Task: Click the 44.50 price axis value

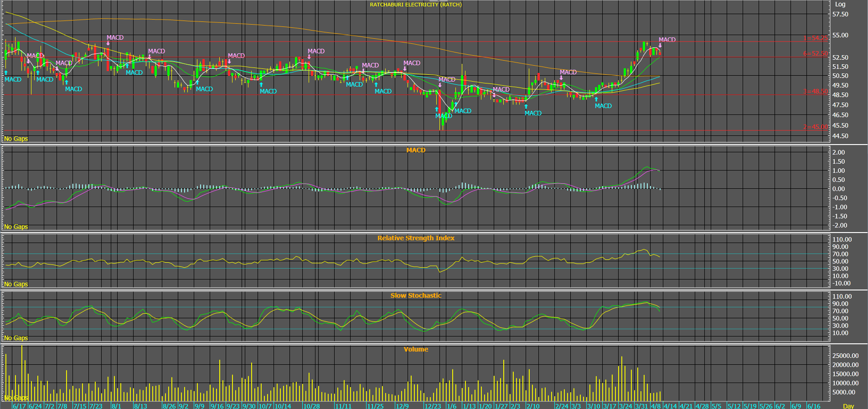Action: coord(840,136)
